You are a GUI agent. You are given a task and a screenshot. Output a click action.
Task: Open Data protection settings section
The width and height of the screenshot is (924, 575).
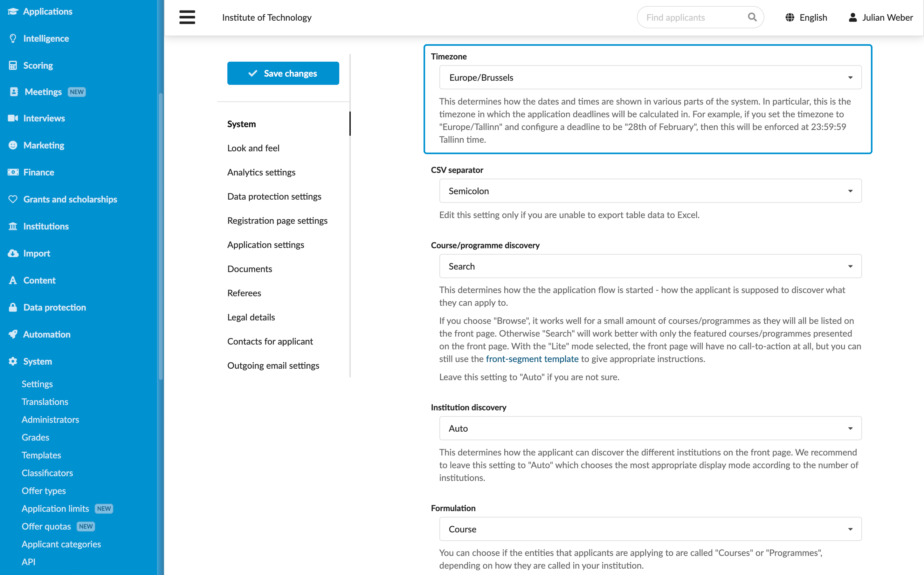click(274, 196)
